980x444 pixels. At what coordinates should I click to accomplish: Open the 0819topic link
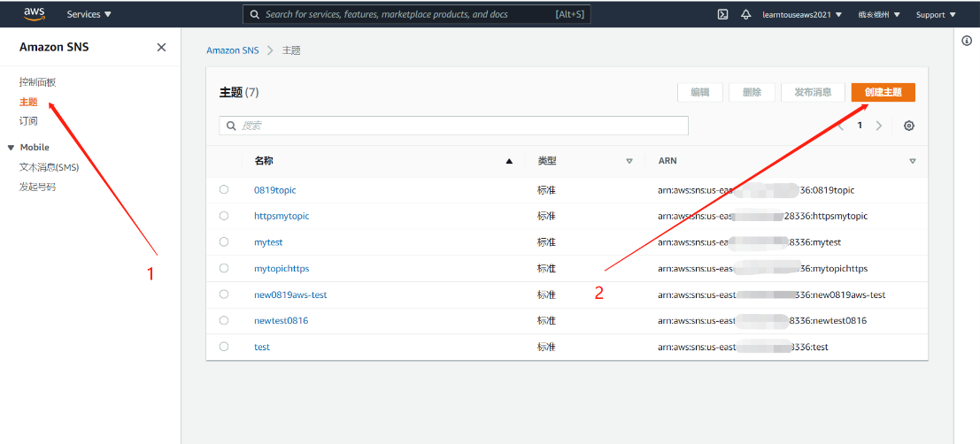pyautogui.click(x=275, y=190)
